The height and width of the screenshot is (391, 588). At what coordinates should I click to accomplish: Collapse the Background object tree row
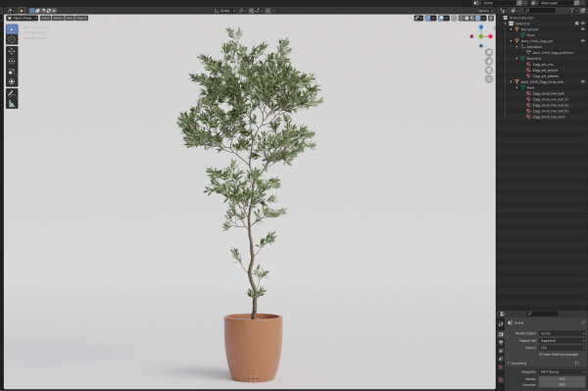(512, 29)
